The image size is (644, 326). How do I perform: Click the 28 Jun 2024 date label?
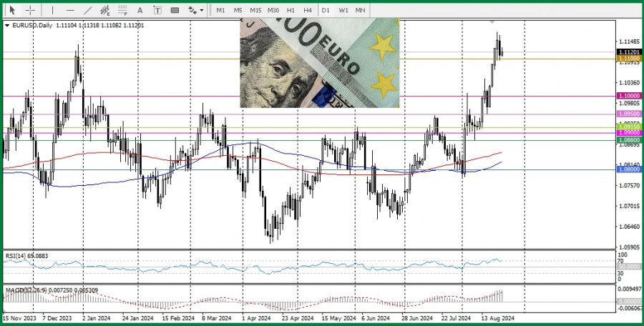[417, 318]
